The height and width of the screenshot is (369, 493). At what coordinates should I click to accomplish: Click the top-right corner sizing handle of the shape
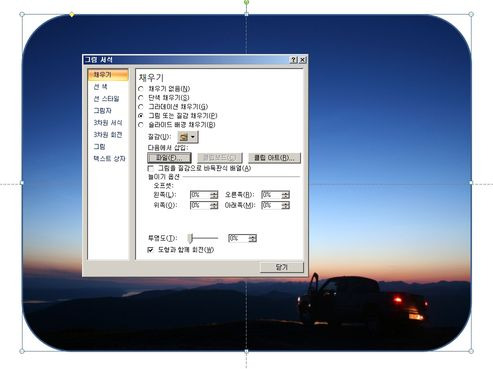point(471,14)
